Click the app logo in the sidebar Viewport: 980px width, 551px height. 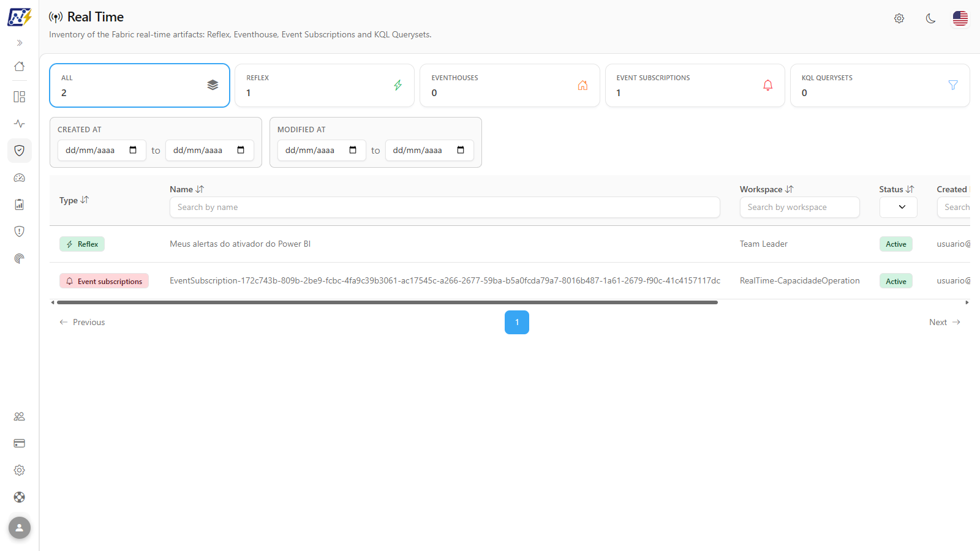click(x=20, y=17)
